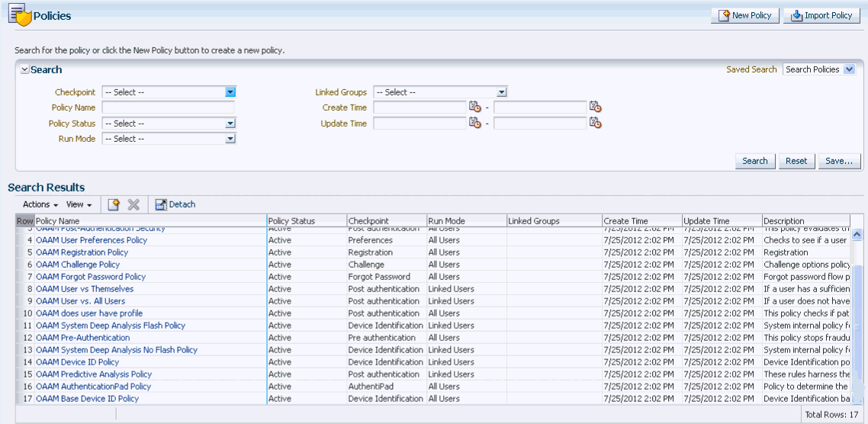Open OAAM User Preferences Policy link

(92, 240)
